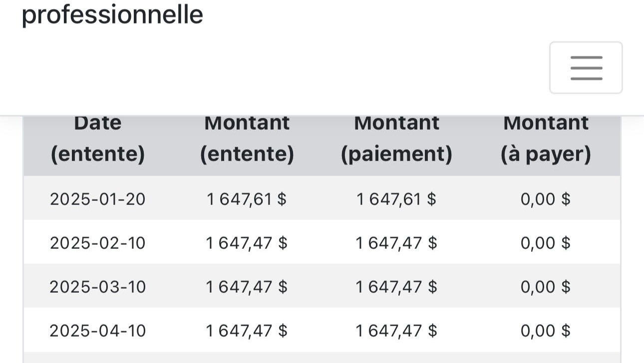Click the 'professionnelle' page title
Screen dimensions: 644x363
(x=112, y=14)
